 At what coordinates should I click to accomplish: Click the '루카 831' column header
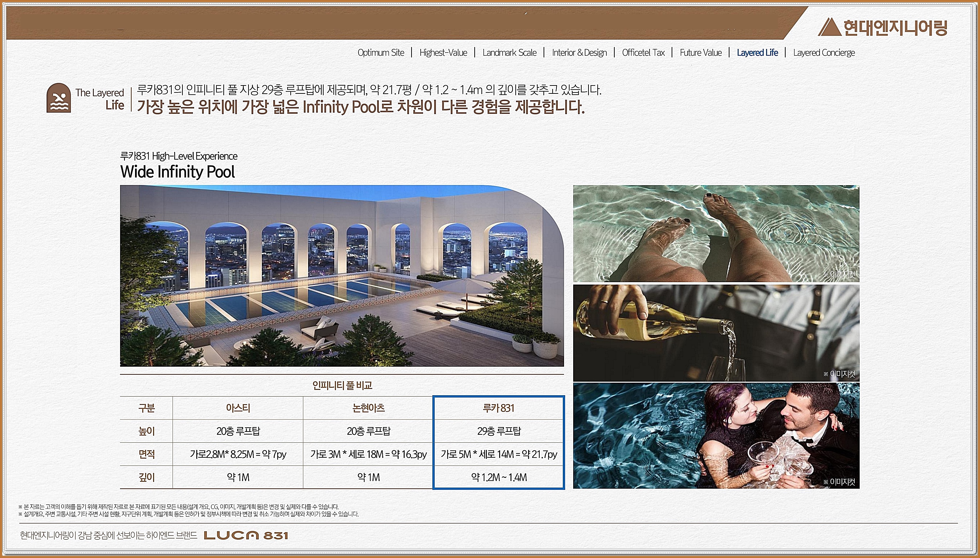coord(498,408)
